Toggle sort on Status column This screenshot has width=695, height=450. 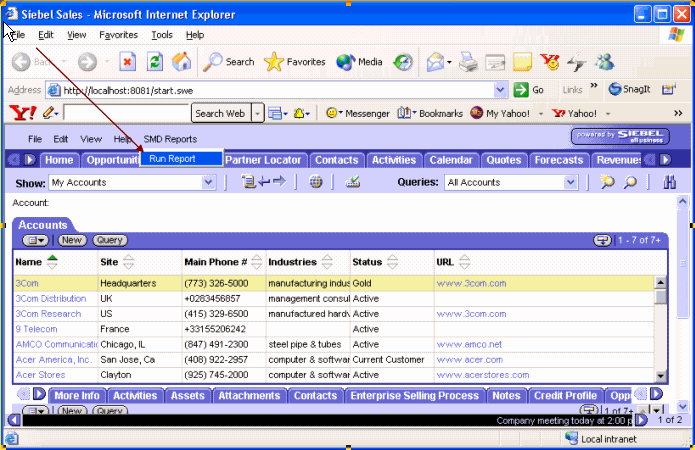coord(393,262)
